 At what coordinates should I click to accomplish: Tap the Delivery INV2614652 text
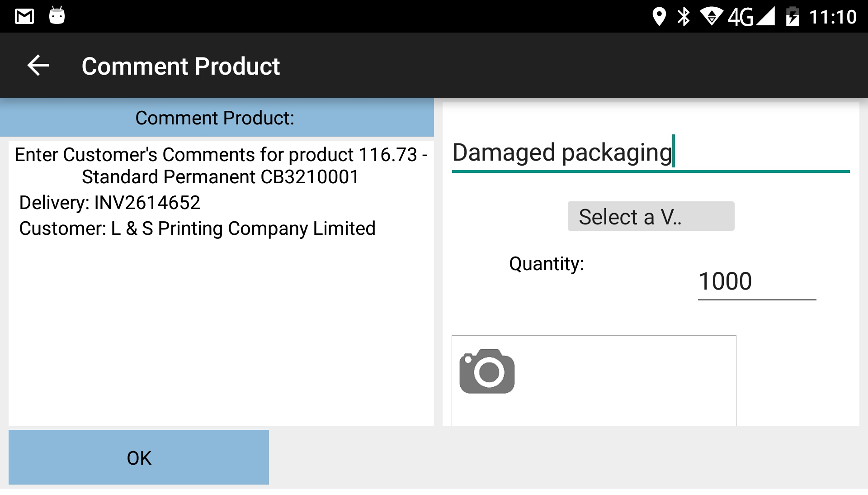[x=110, y=202]
